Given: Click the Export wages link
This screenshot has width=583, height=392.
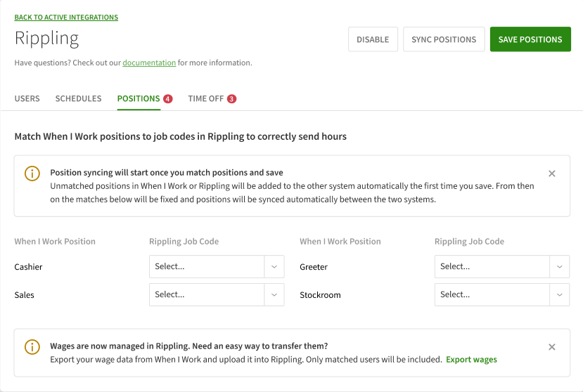Looking at the screenshot, I should [x=471, y=360].
